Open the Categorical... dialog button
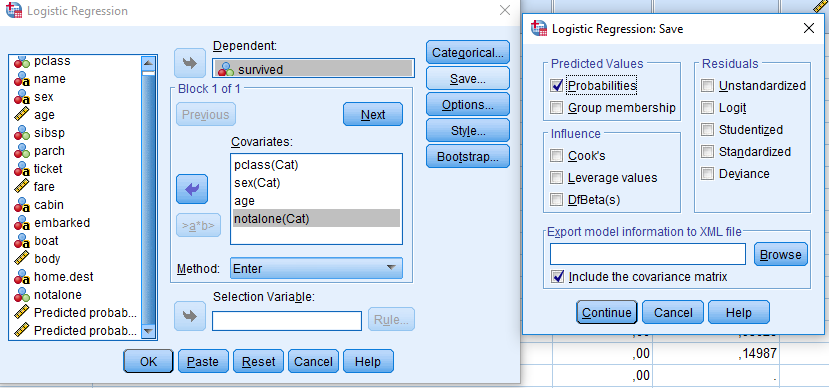The width and height of the screenshot is (829, 388). [468, 53]
